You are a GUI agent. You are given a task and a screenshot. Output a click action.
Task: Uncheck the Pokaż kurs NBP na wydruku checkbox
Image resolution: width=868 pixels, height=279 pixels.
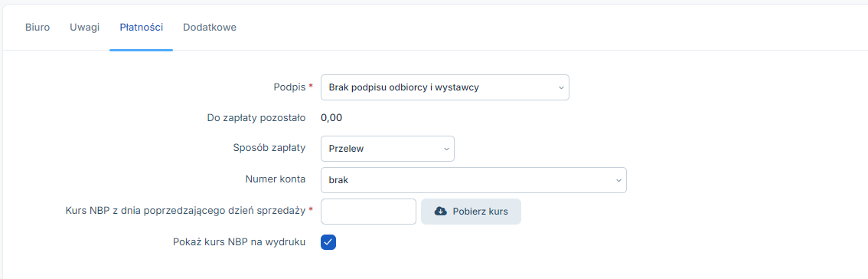328,242
